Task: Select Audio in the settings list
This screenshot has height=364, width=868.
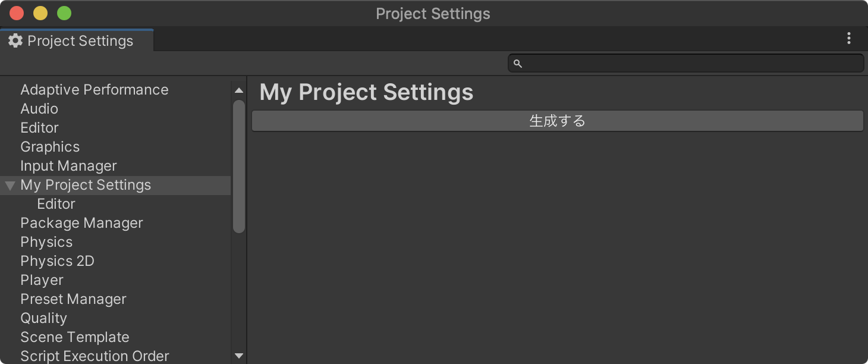Action: click(x=39, y=109)
